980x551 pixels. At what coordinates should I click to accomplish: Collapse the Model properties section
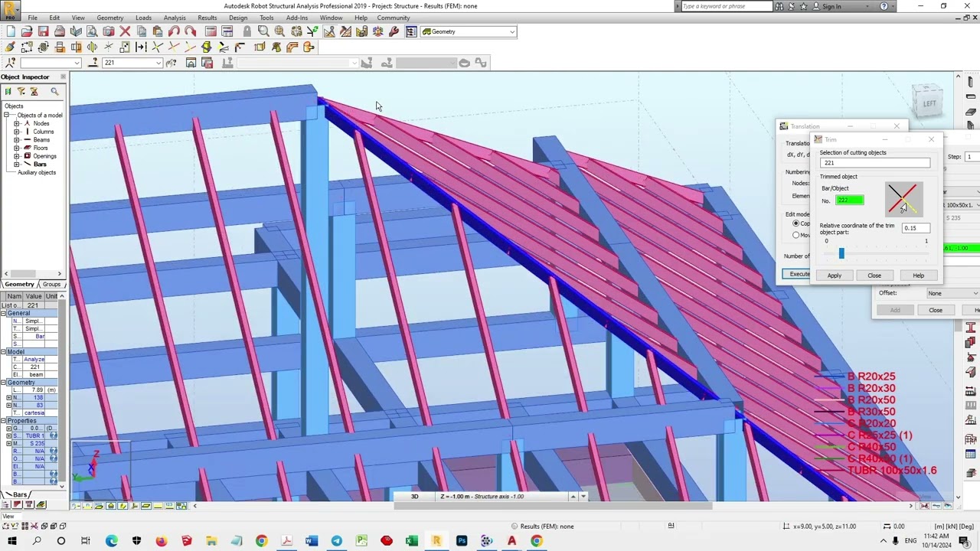[x=3, y=352]
